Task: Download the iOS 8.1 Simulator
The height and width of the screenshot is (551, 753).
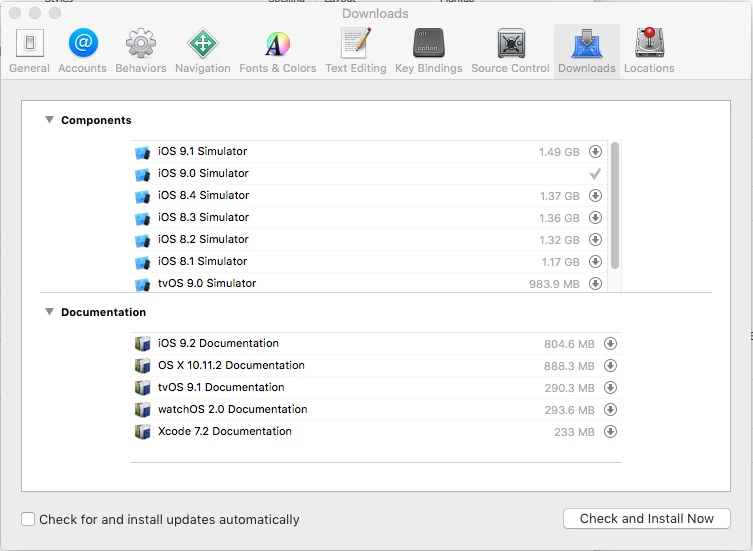Action: click(x=595, y=262)
